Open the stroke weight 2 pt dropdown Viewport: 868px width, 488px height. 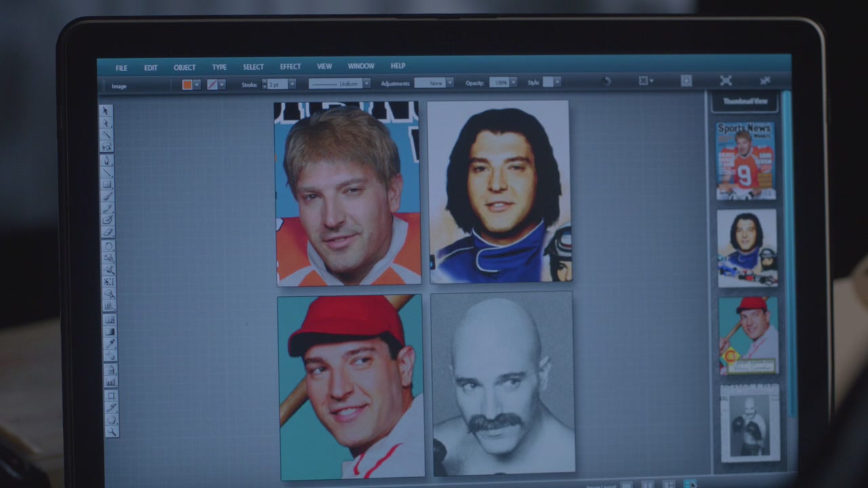(292, 84)
